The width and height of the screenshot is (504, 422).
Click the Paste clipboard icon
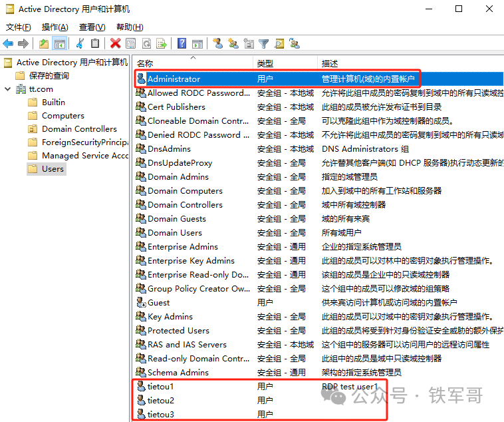[95, 43]
